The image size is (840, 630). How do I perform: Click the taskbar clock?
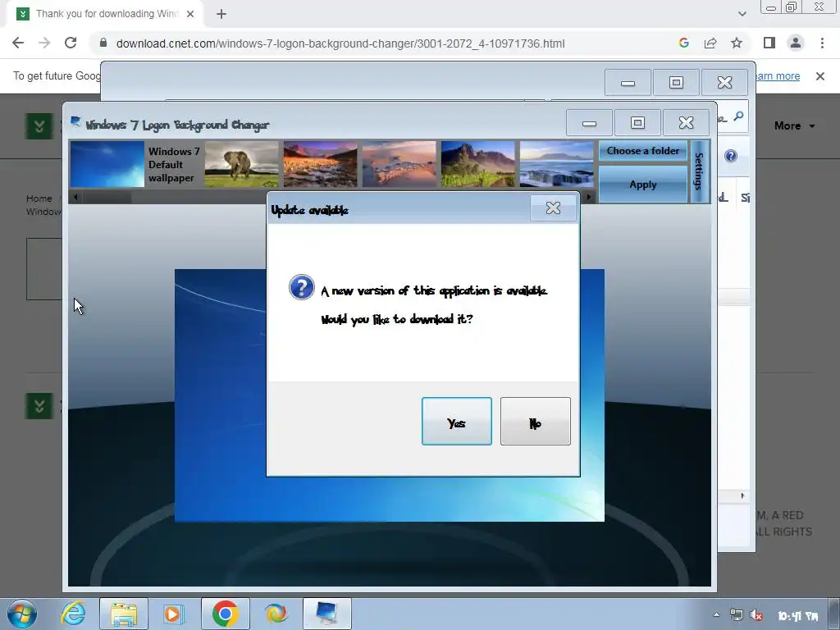pos(797,616)
